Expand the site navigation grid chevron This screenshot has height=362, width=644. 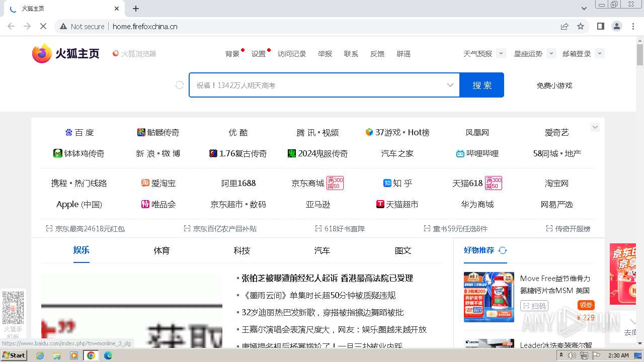(x=595, y=127)
